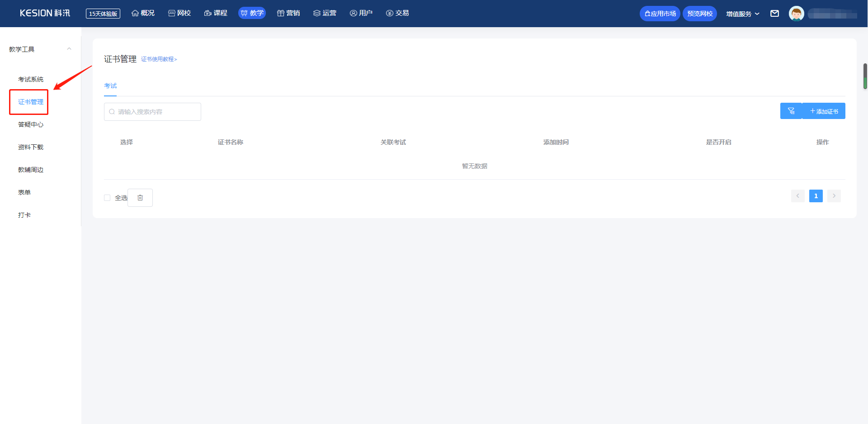
Task: Open 概况 home icon menu
Action: [143, 13]
